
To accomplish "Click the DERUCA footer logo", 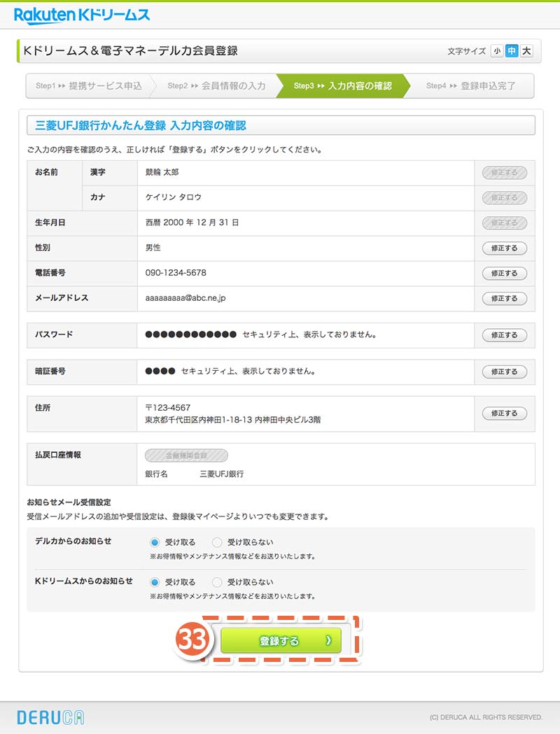I will [x=50, y=718].
